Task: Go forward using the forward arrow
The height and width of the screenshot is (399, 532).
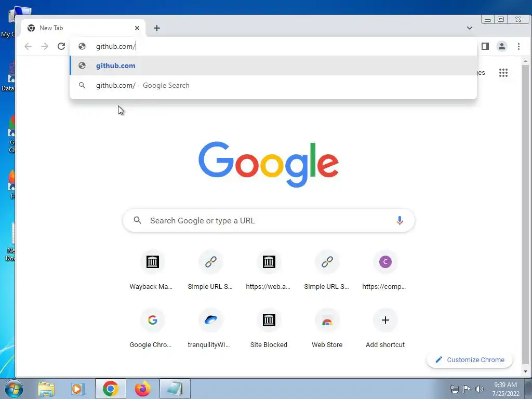Action: coord(45,46)
